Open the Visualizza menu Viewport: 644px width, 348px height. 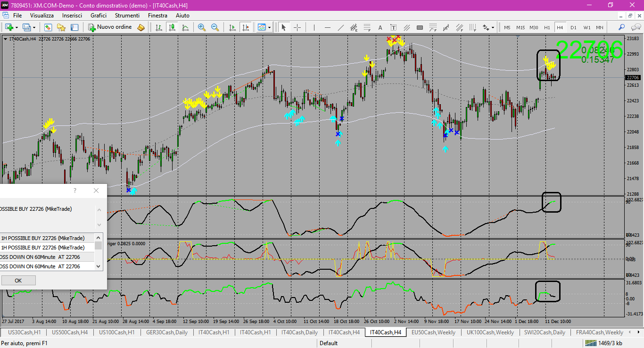42,16
